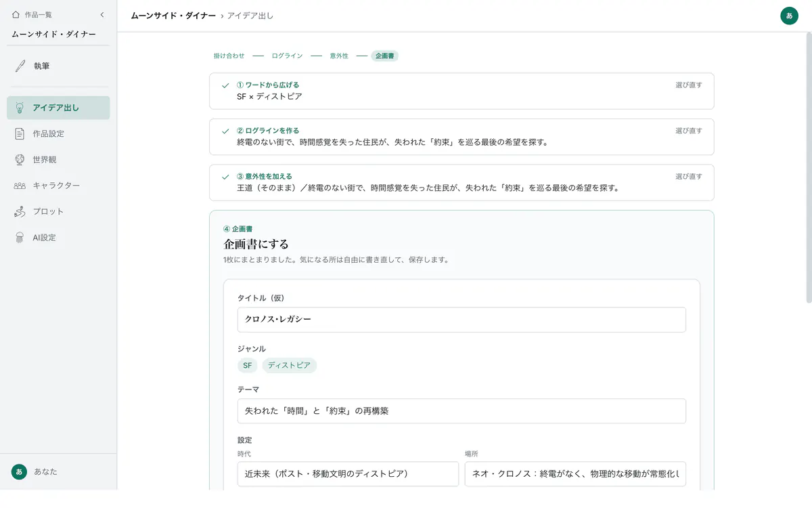812x508 pixels.
Task: Click the ムーンサイド・ダイナー breadcrumb
Action: tap(173, 16)
